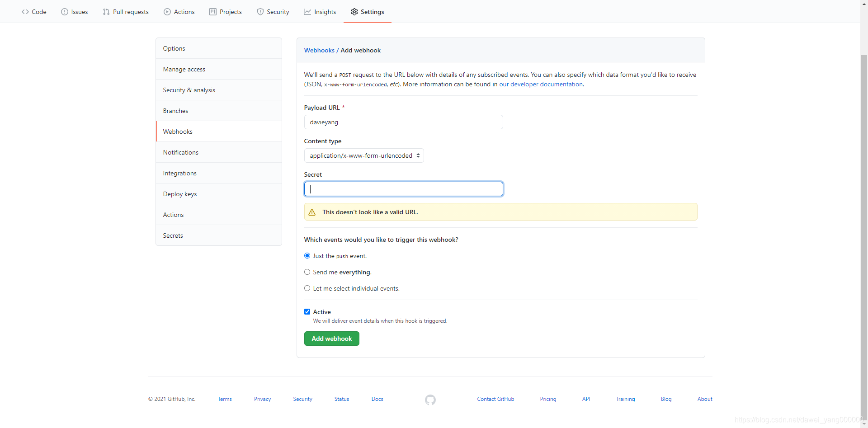The image size is (868, 428).
Task: Open the API footer link
Action: point(586,399)
